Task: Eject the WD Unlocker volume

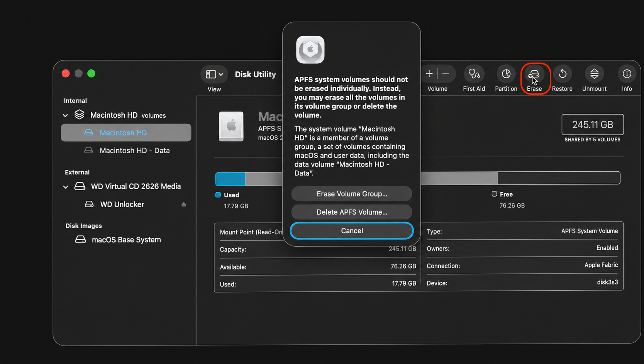Action: click(x=184, y=205)
